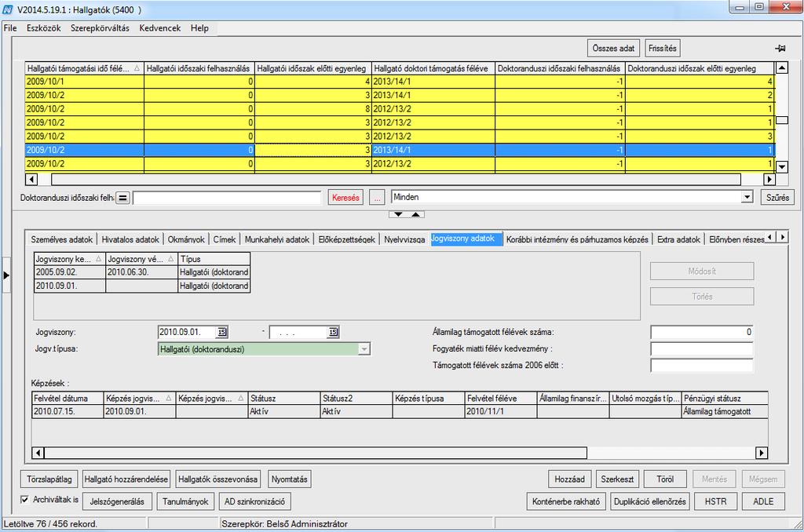Click the ellipsis button next to Keresés

click(377, 198)
